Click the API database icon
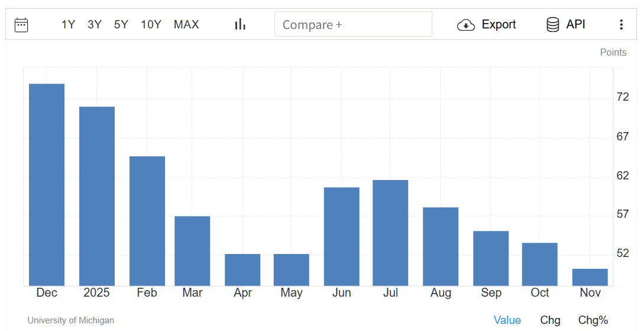Screen dimensions: 644x331 coord(553,24)
